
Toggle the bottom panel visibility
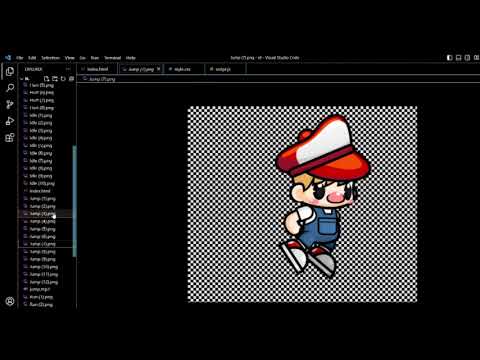tap(459, 58)
